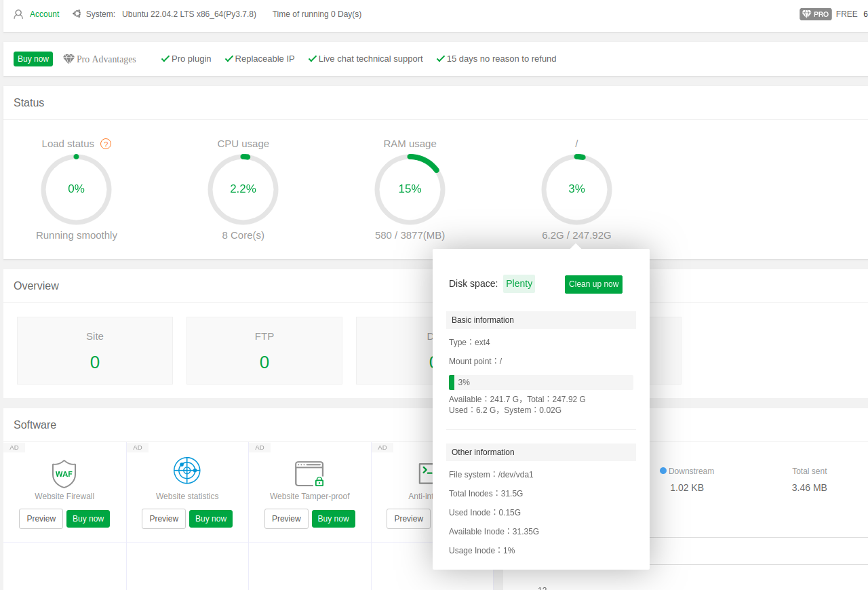868x590 pixels.
Task: Click the disk usage 3% circular gauge
Action: pos(576,189)
